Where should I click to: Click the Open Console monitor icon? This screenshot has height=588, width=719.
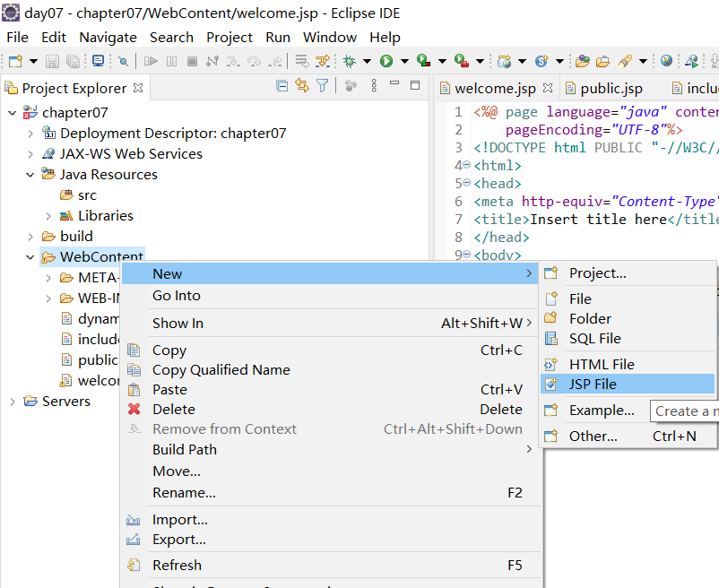[x=98, y=61]
